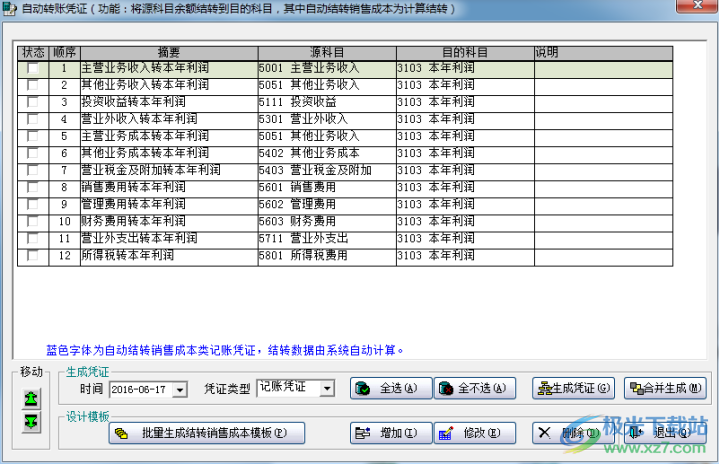The width and height of the screenshot is (719, 464).
Task: Select checkbox for 销售费用转本年利润
Action: pyautogui.click(x=33, y=187)
